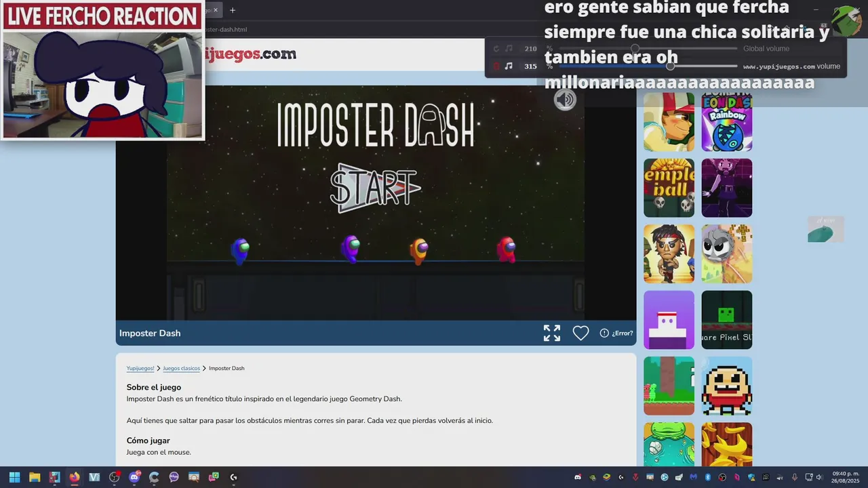Click the red crewmate character in game
Viewport: 868px width, 488px height.
506,249
